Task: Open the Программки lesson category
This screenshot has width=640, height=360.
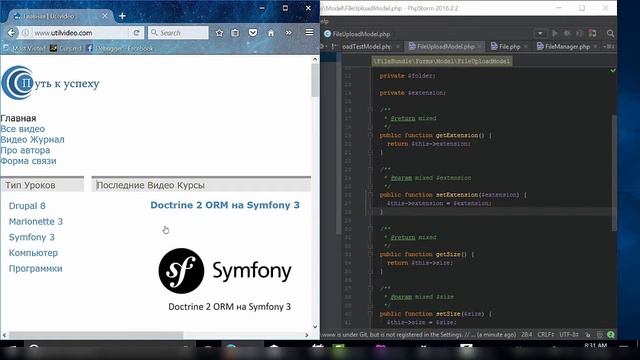Action: (x=36, y=269)
